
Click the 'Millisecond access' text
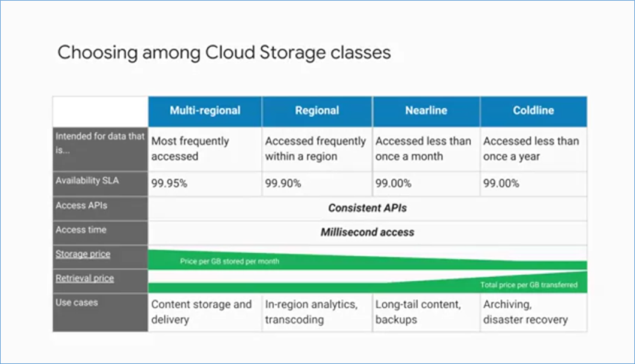367,232
